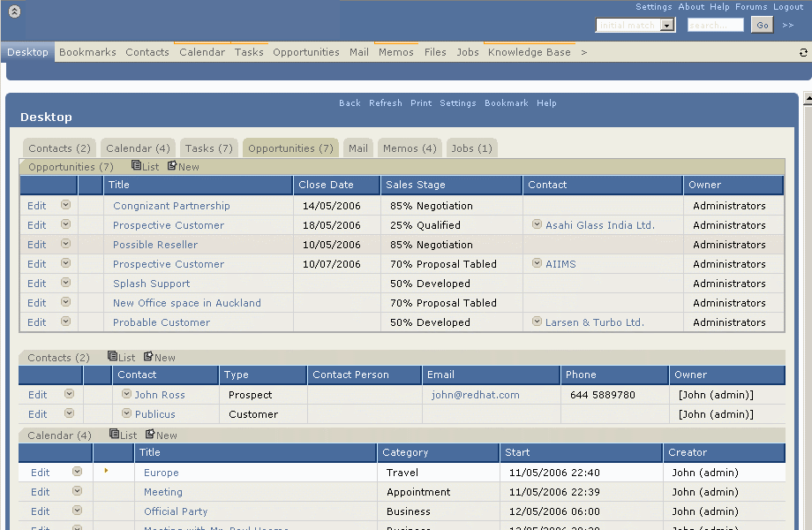Sort opportunities by the Close Date column

pyautogui.click(x=326, y=185)
